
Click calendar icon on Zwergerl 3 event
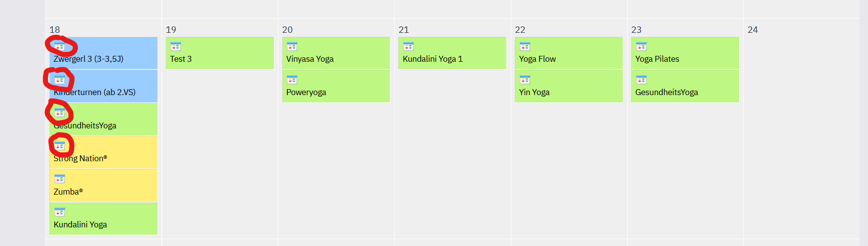tap(60, 47)
